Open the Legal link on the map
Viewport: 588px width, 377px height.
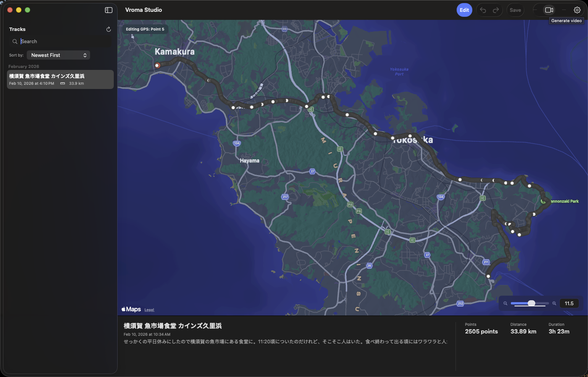tap(149, 309)
